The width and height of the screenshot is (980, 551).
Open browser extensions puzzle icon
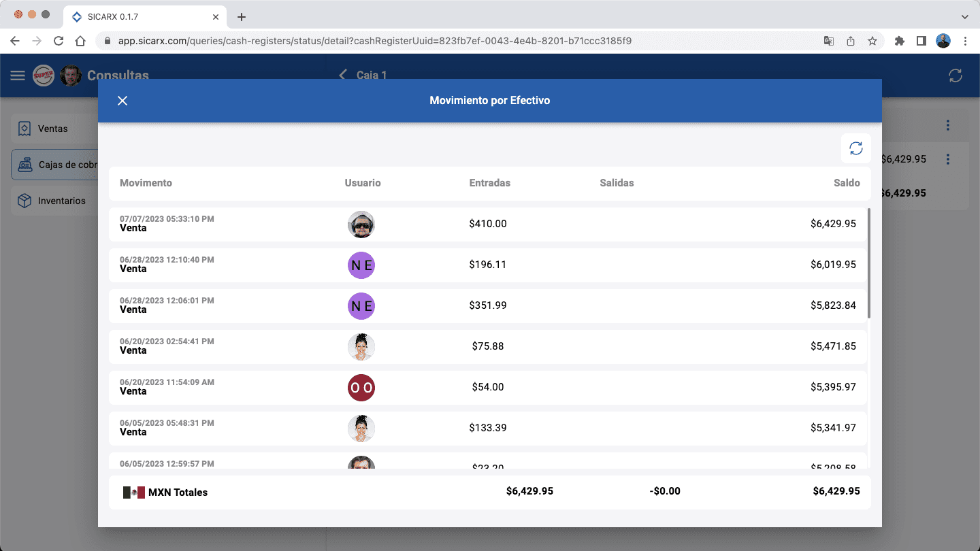point(899,41)
